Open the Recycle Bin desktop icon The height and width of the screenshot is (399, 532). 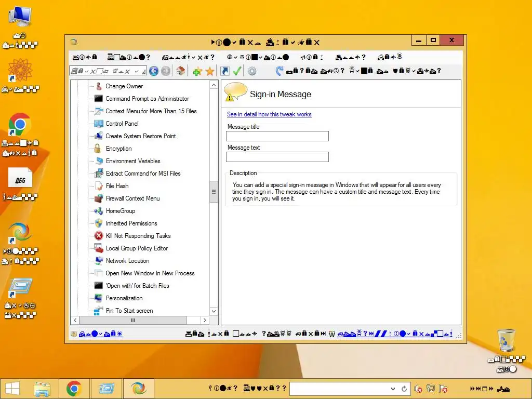tap(507, 340)
